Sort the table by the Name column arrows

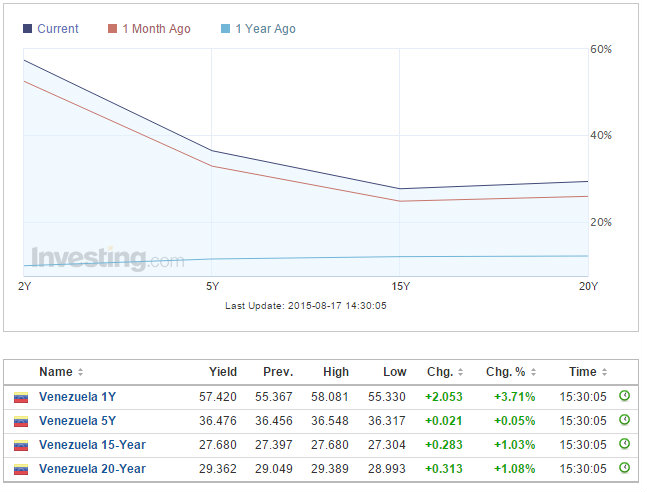80,372
